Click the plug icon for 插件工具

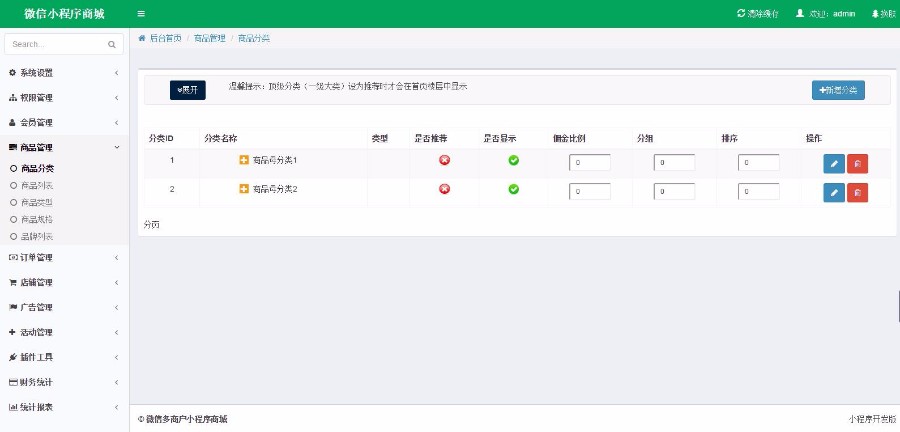(x=13, y=357)
